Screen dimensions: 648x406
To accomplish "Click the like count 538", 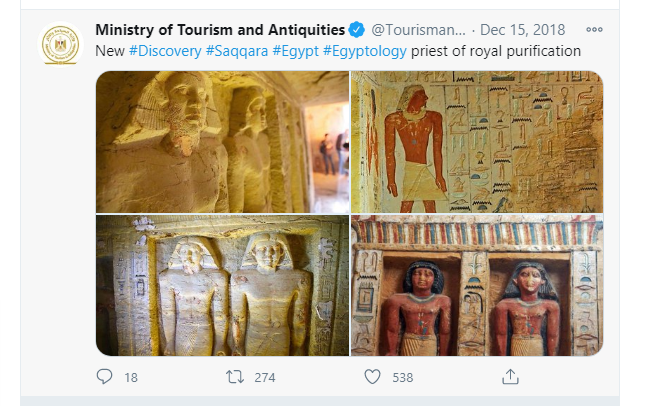I will [402, 378].
